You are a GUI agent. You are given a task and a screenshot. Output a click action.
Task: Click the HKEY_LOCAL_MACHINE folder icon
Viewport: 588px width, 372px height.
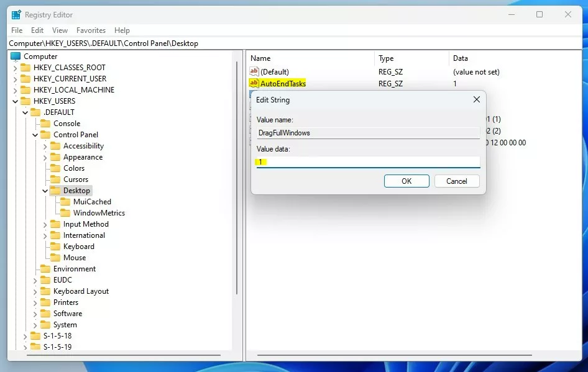25,90
